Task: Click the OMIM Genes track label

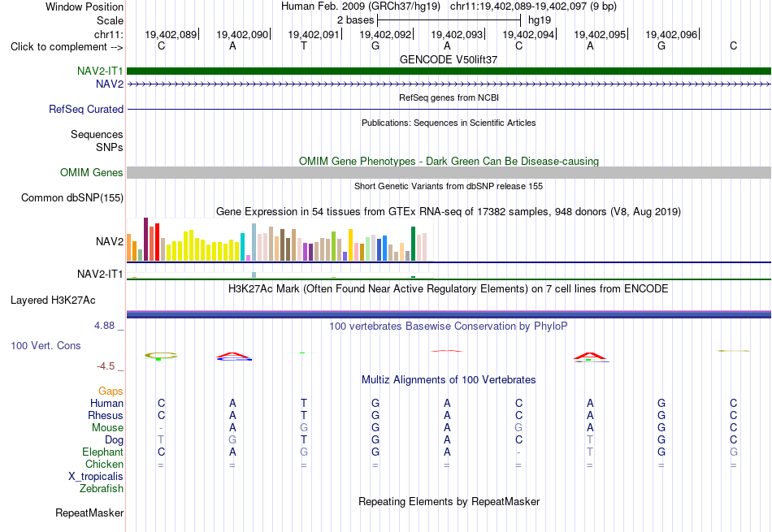Action: [x=92, y=173]
